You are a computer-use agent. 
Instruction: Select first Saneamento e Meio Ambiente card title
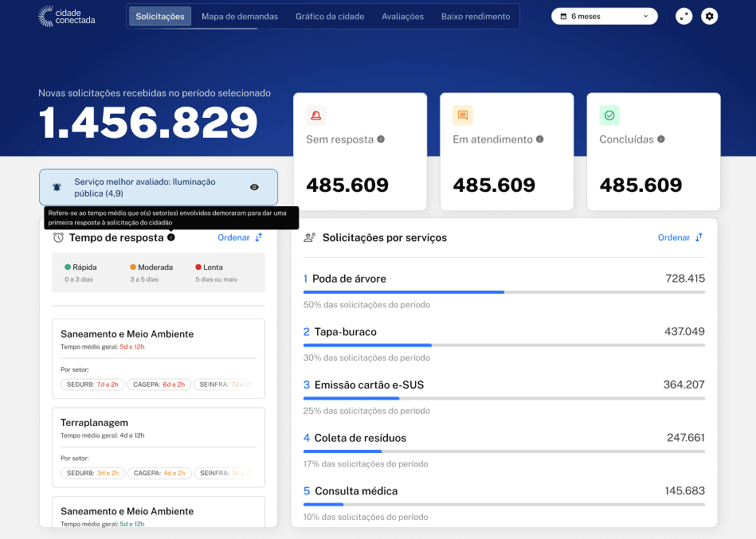[x=127, y=334]
